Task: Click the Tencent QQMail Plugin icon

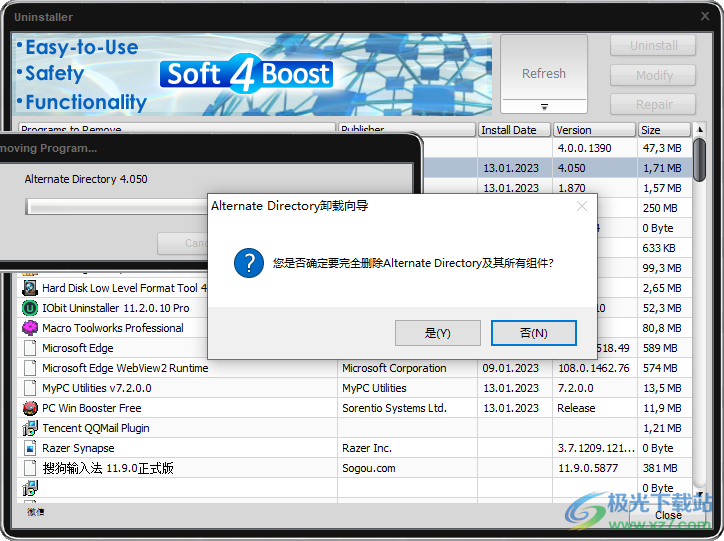Action: click(x=30, y=428)
